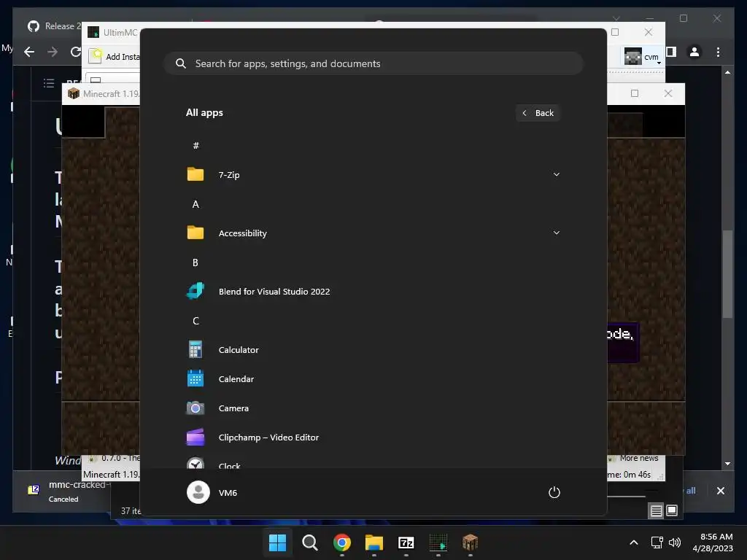The image size is (747, 560).
Task: Open the Clock app
Action: (x=373, y=463)
